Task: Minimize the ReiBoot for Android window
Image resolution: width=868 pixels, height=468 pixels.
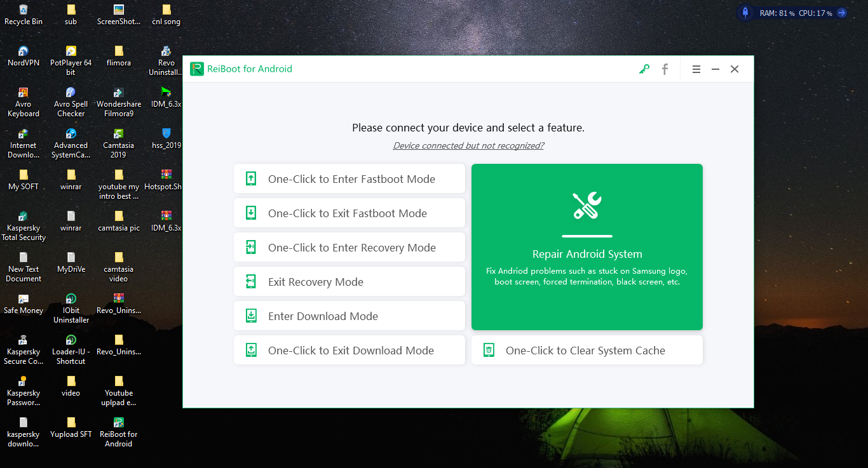Action: pyautogui.click(x=715, y=69)
